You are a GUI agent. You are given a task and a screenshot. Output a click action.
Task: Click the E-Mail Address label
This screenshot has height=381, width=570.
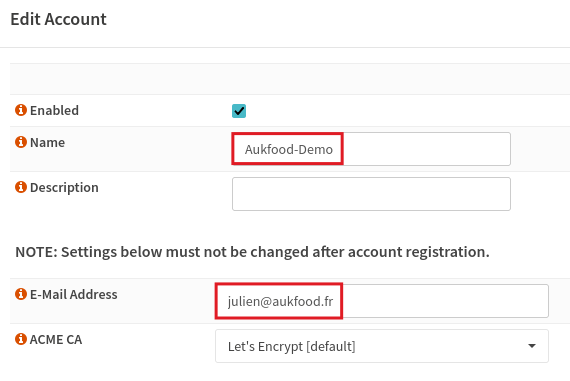click(73, 294)
